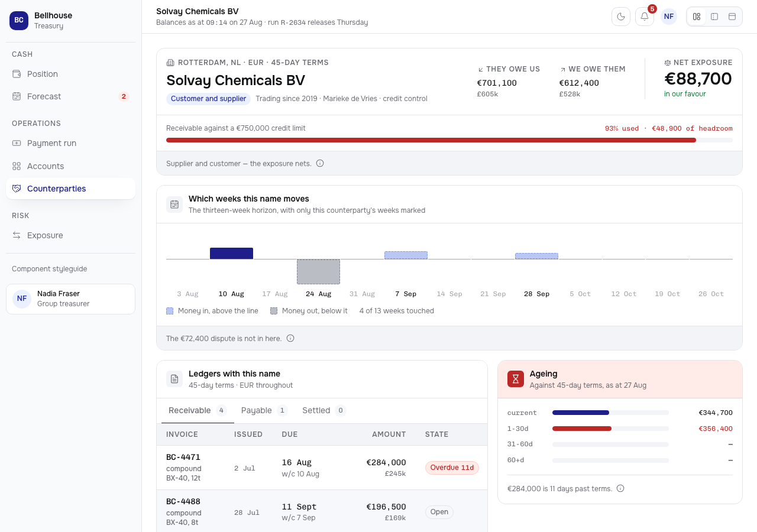Click info icon beside 'the exposure nets'
The height and width of the screenshot is (532, 757).
[x=320, y=163]
